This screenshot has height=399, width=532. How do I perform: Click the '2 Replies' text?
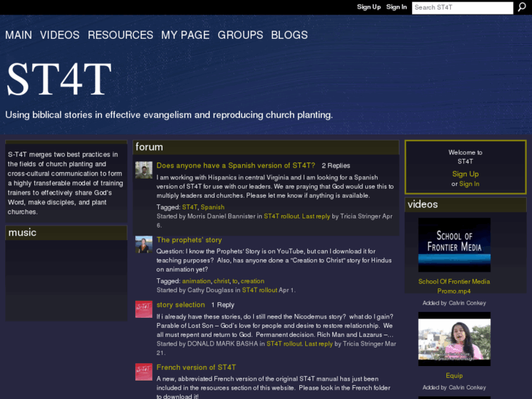tap(336, 165)
